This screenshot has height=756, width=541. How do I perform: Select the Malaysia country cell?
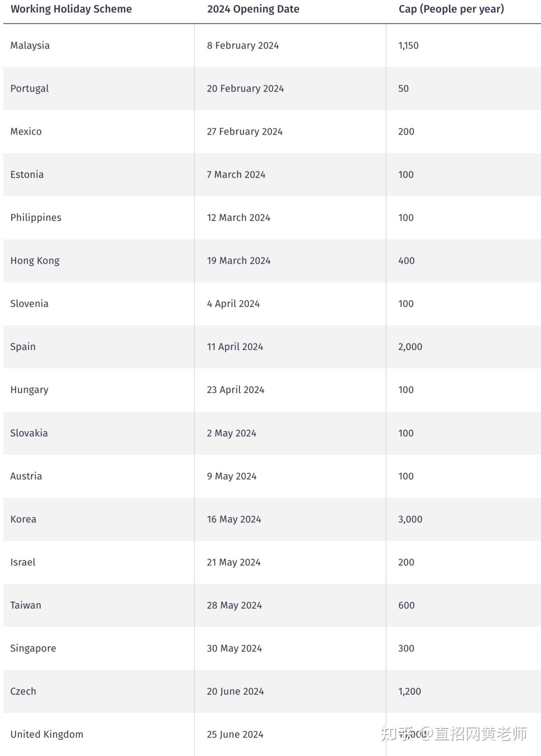tap(30, 46)
